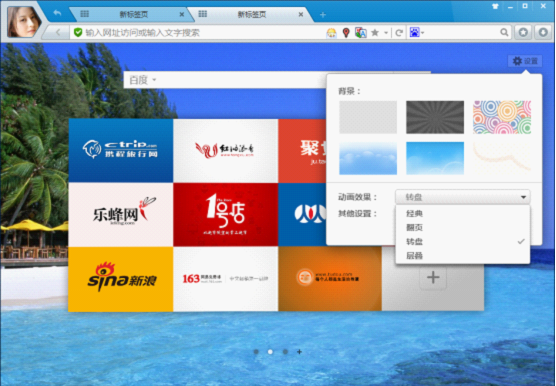Open the 百度 search engine dropdown
Screen dimensions: 556x386
(x=143, y=80)
